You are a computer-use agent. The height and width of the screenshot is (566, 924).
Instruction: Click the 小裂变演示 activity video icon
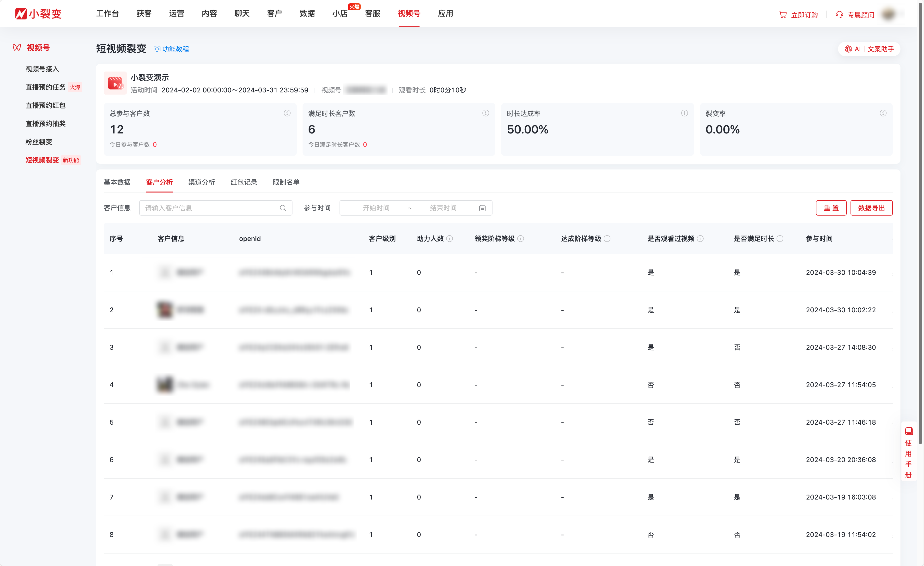(115, 83)
